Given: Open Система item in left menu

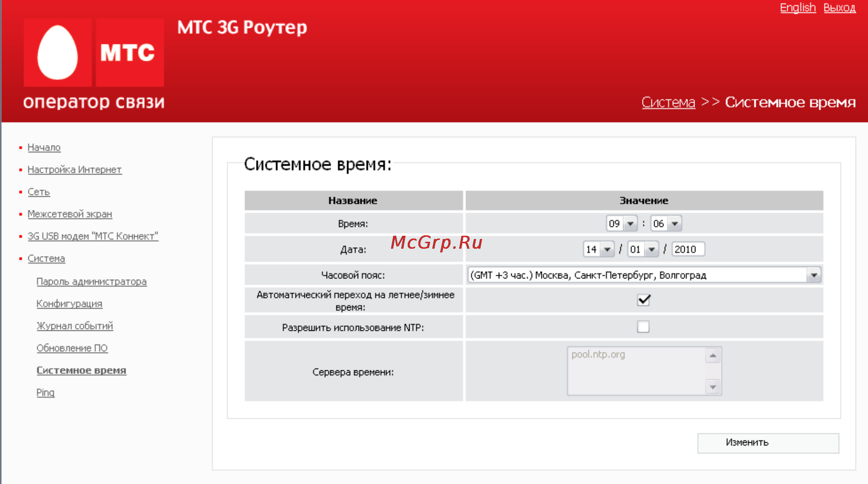Looking at the screenshot, I should 46,258.
